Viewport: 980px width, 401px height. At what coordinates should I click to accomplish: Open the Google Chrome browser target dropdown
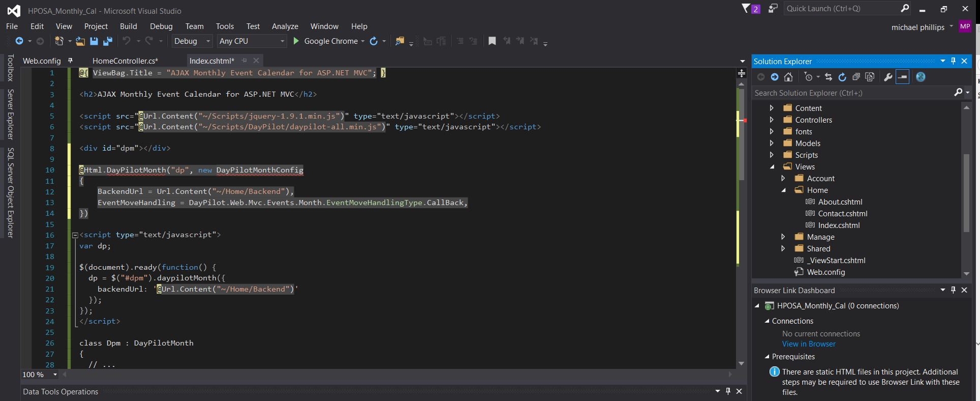tap(362, 41)
